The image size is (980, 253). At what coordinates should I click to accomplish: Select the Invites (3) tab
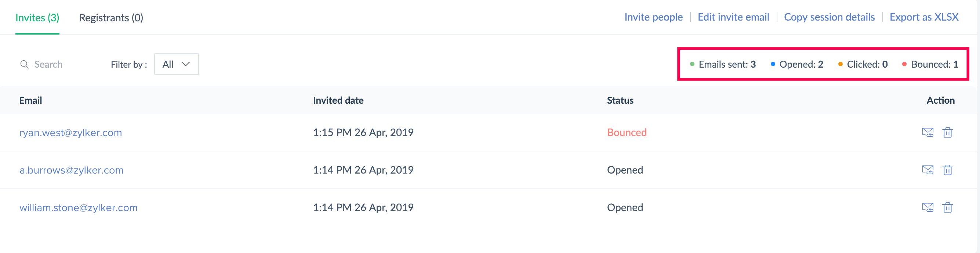click(x=37, y=18)
